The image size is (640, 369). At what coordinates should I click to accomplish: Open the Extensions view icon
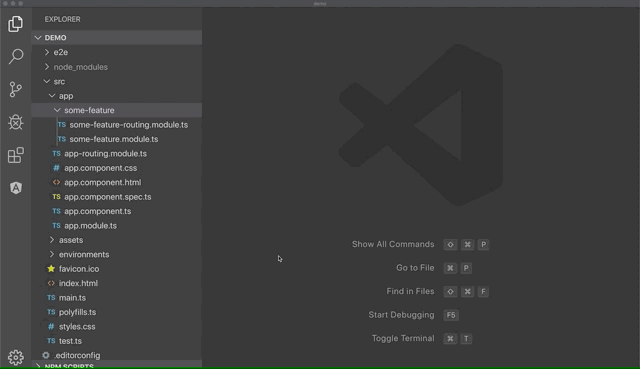pyautogui.click(x=16, y=155)
